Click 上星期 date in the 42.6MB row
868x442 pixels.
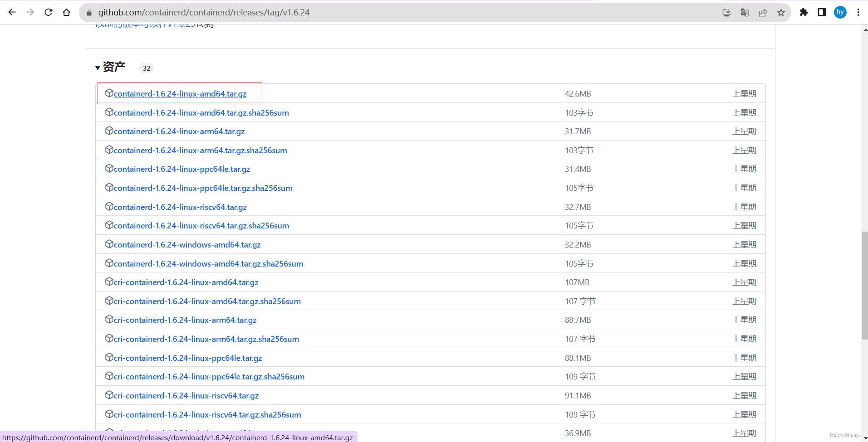tap(745, 94)
